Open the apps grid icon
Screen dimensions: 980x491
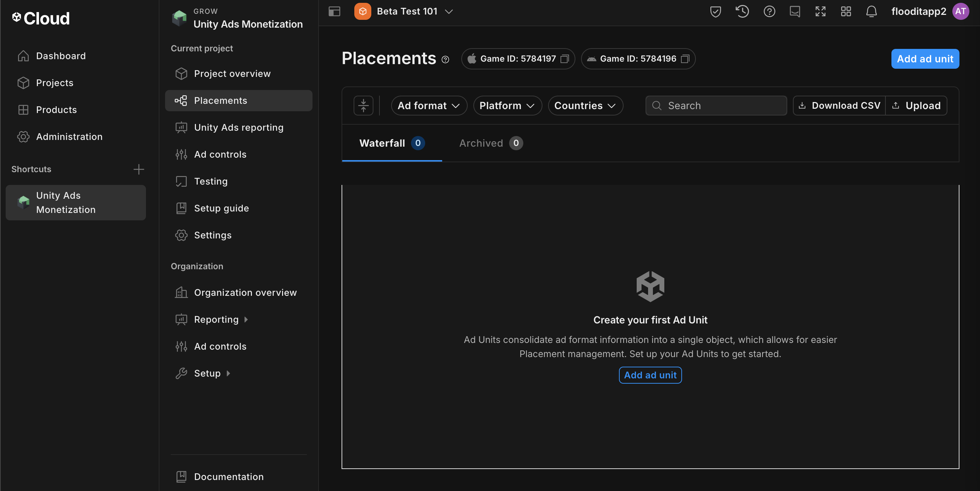coord(846,11)
